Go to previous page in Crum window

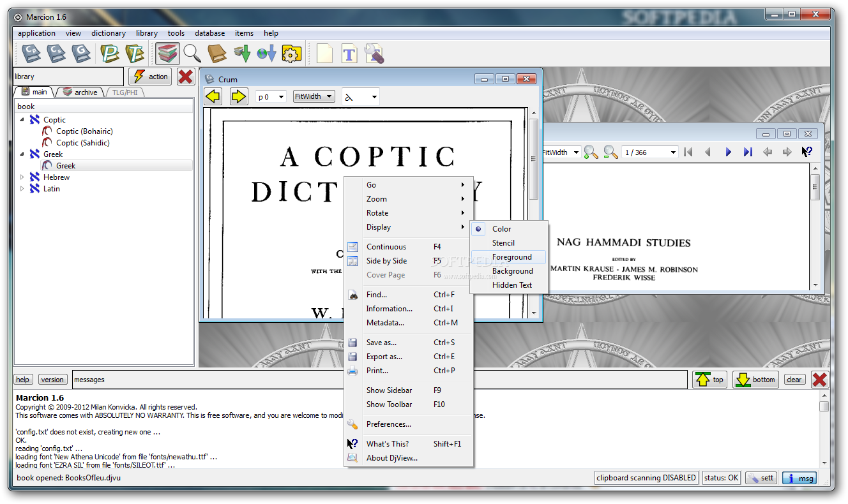(213, 97)
